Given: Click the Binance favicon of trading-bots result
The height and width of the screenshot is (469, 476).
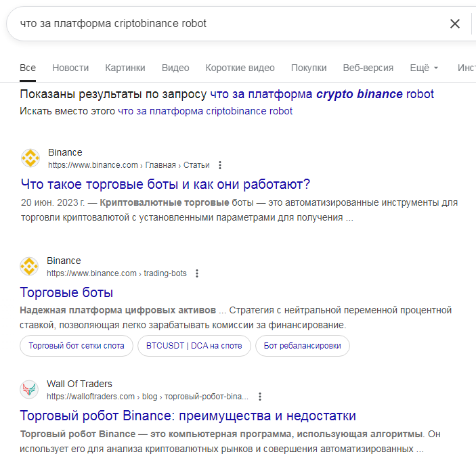Looking at the screenshot, I should [x=29, y=267].
